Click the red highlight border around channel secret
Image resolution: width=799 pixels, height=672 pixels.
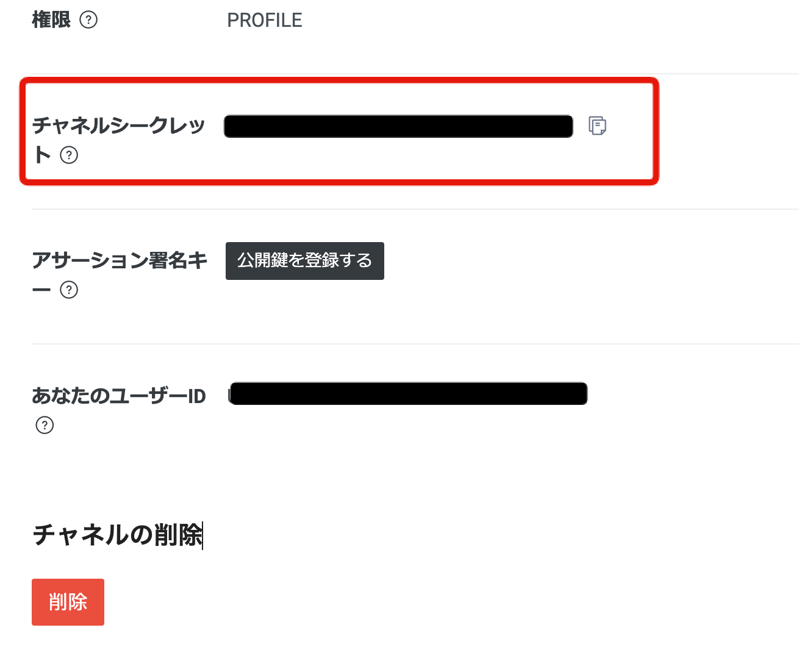coord(339,81)
